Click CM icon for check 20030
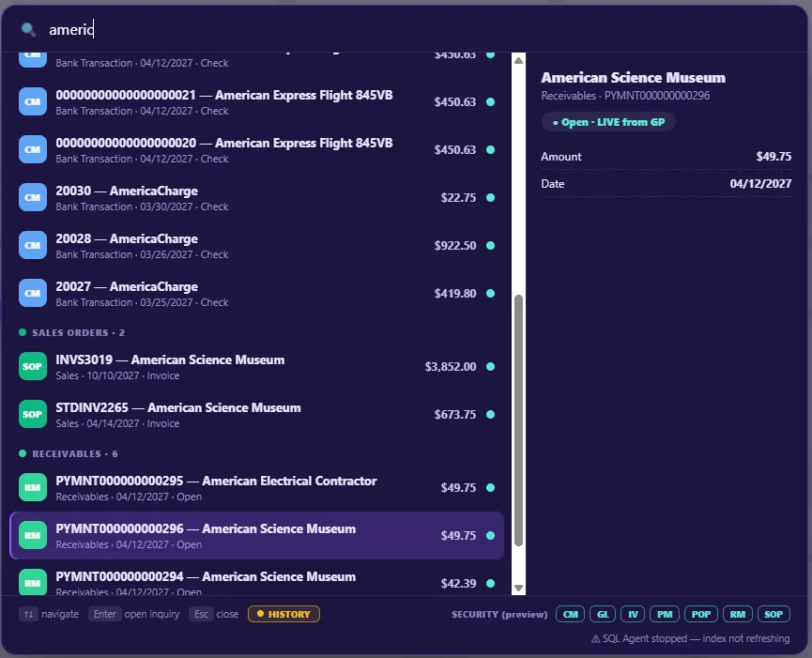812x658 pixels. click(x=33, y=198)
